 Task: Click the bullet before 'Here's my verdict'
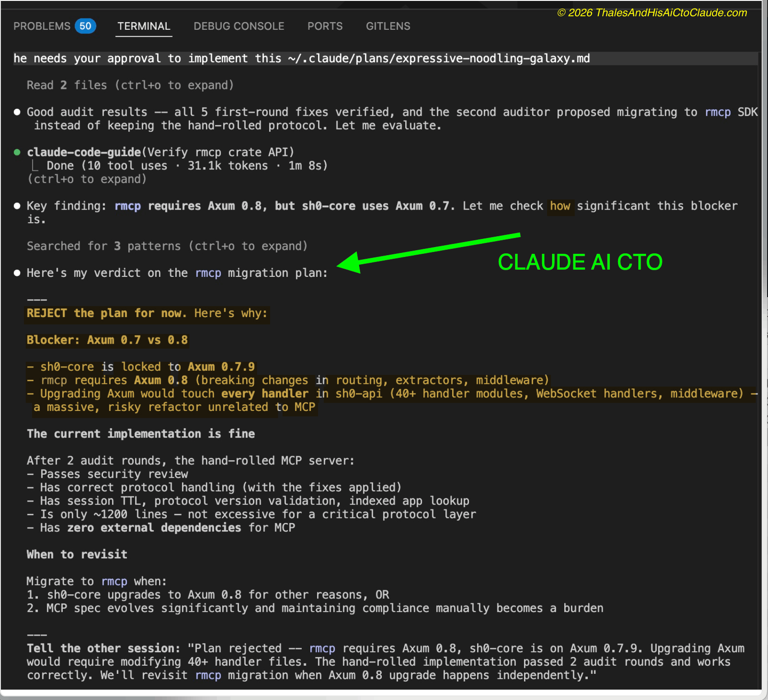(x=17, y=273)
